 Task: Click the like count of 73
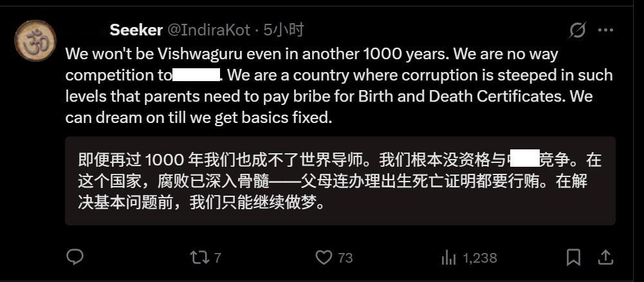345,258
